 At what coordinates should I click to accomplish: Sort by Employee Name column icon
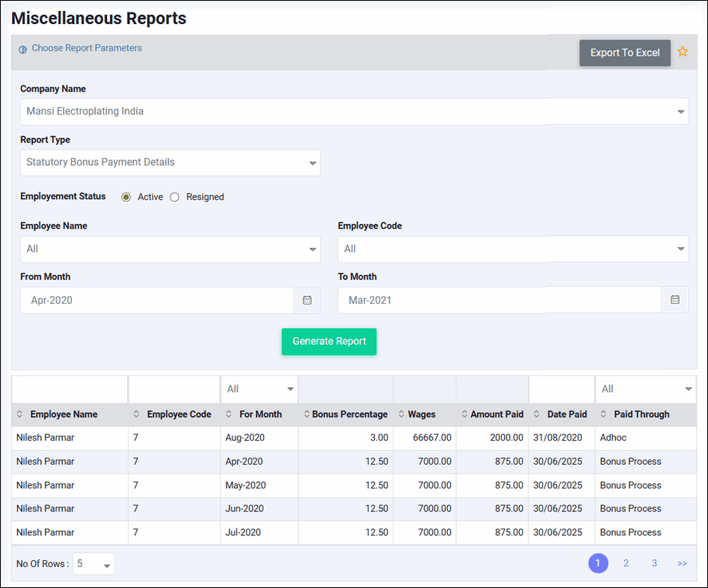coord(20,414)
